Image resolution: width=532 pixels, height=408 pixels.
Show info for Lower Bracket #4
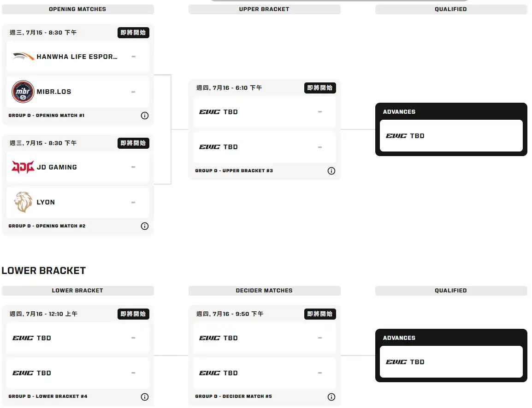[145, 397]
